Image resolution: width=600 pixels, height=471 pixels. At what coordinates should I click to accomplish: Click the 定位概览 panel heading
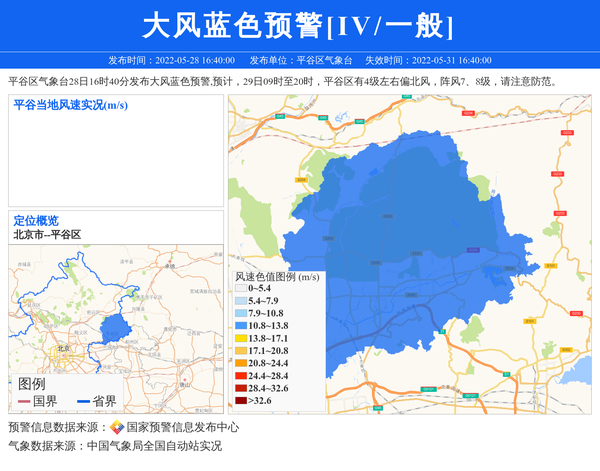point(36,220)
